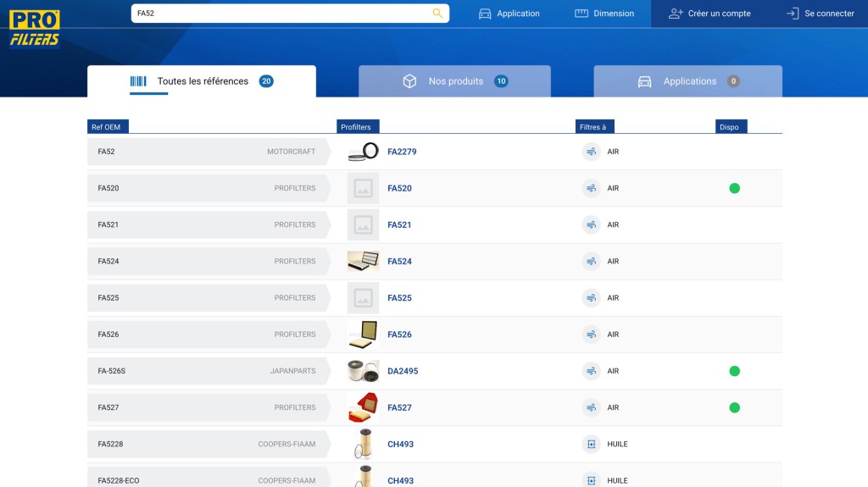
Task: Open product link FA521
Action: [x=399, y=224]
